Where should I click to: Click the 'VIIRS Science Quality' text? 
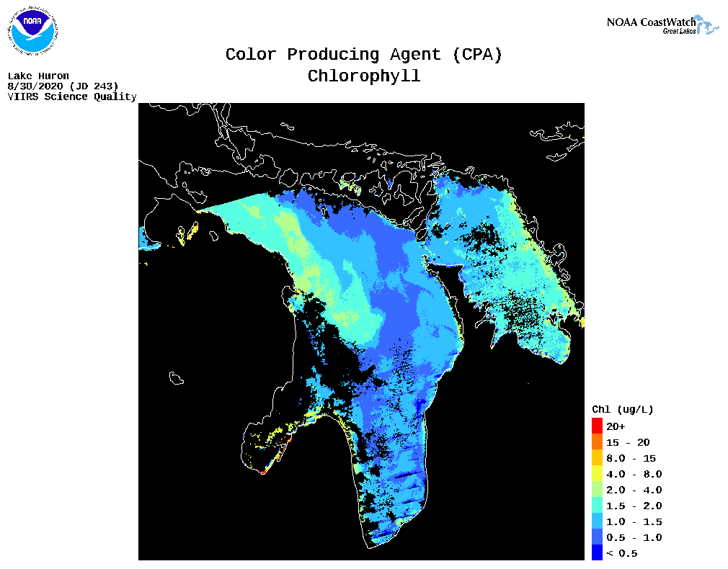tap(72, 97)
